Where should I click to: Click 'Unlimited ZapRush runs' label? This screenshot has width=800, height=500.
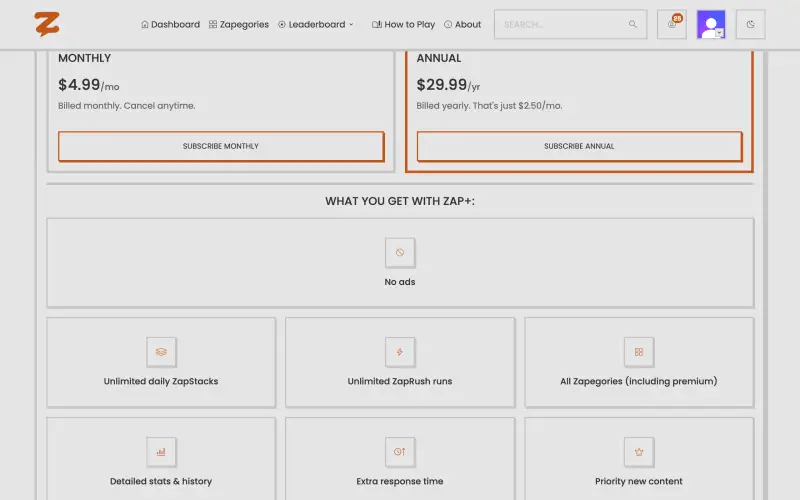point(400,382)
